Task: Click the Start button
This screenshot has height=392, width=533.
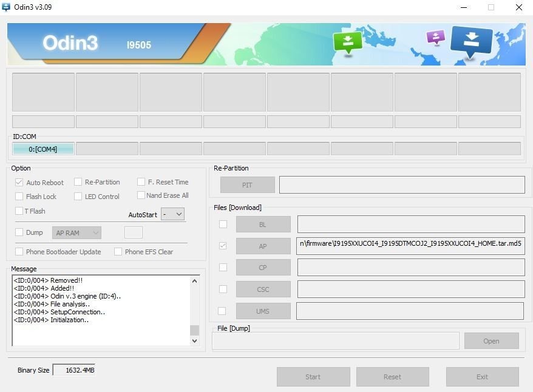Action: point(313,377)
